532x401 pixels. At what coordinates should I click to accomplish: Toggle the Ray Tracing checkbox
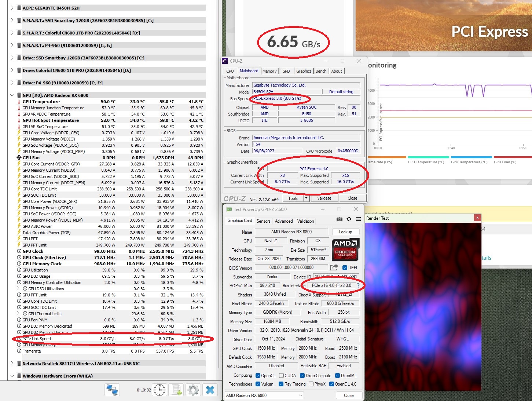(281, 384)
